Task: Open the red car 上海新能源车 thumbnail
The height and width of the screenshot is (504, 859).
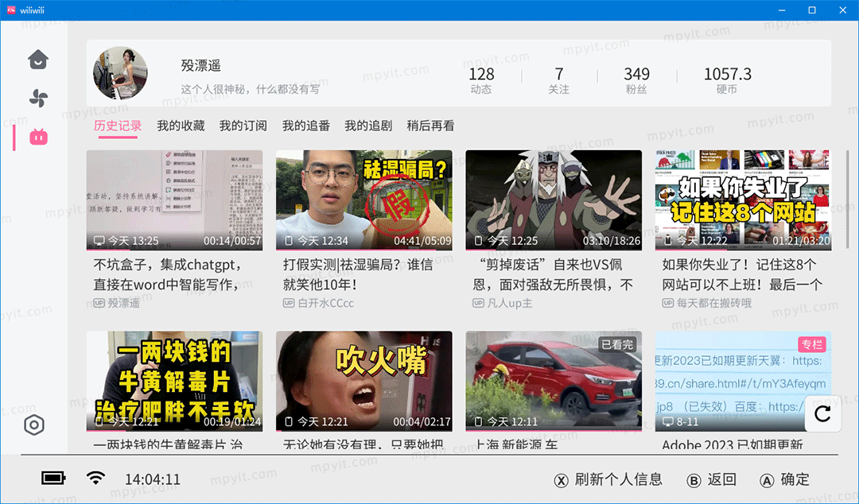Action: pos(554,381)
